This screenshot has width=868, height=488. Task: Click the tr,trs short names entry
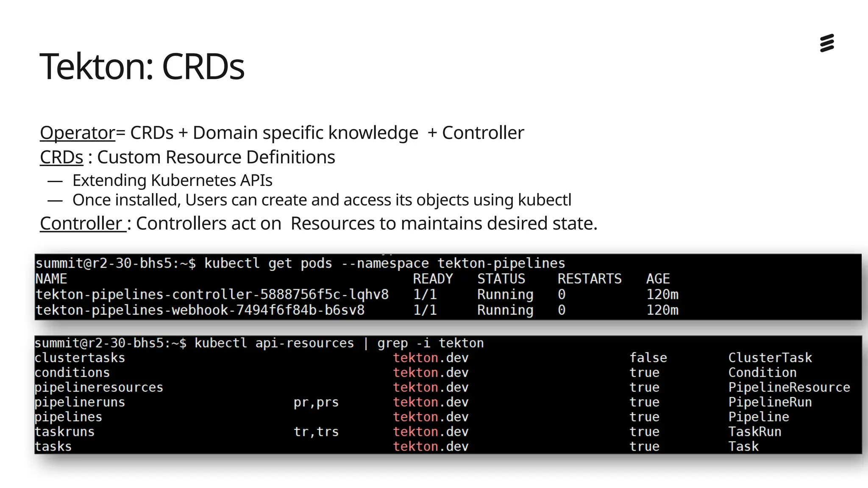pos(316,432)
